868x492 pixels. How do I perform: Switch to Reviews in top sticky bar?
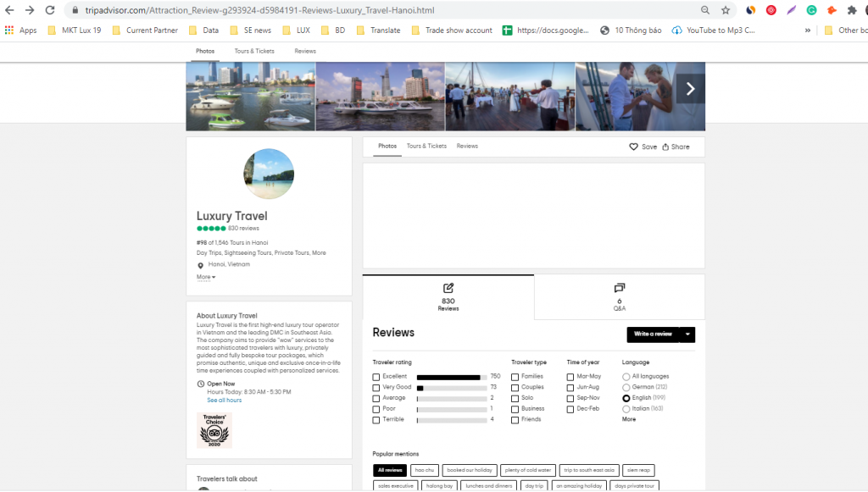pyautogui.click(x=305, y=51)
